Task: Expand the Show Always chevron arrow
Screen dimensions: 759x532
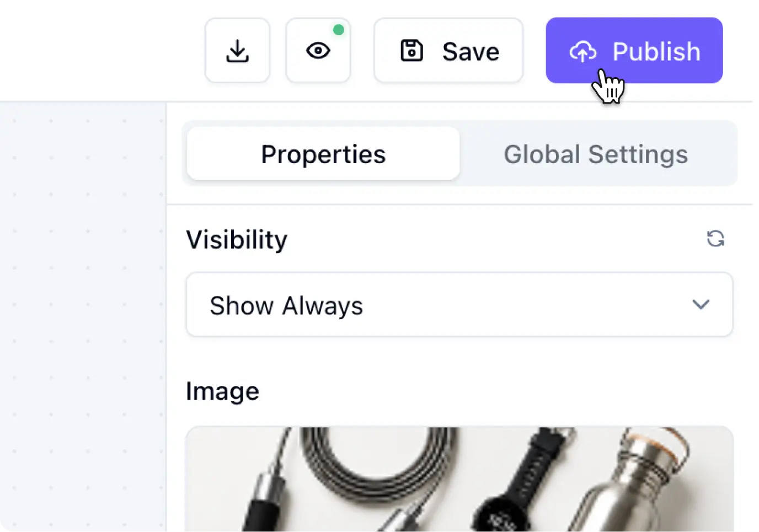Action: pos(701,304)
